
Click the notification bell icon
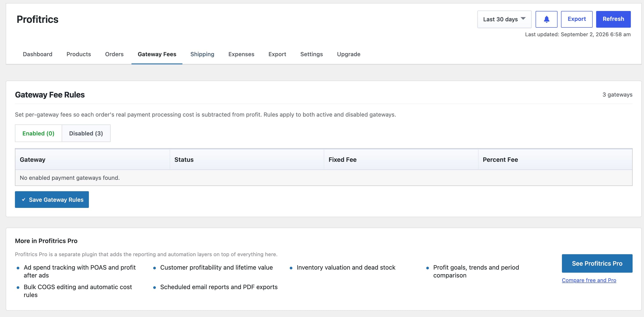(546, 19)
